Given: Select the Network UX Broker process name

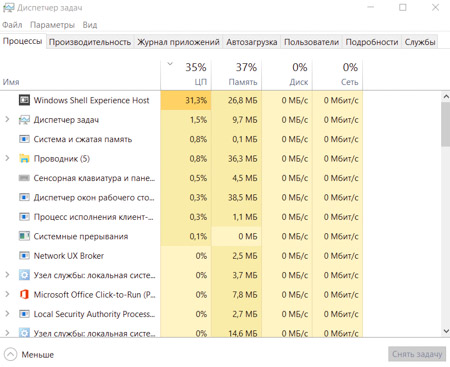Looking at the screenshot, I should coord(69,256).
